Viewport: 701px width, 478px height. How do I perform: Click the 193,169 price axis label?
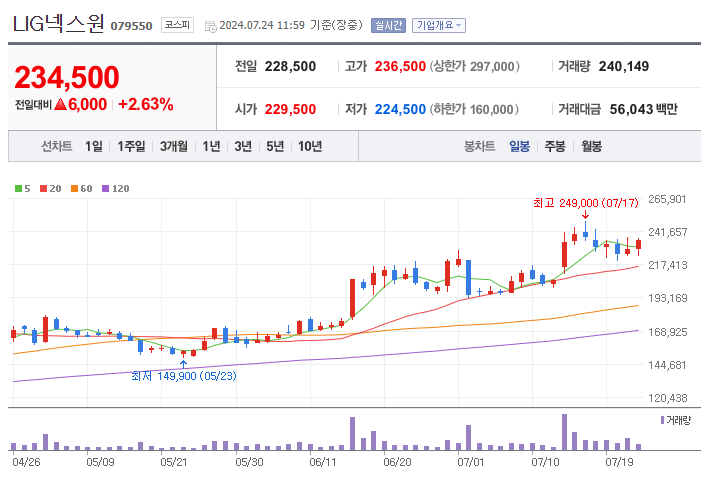click(667, 298)
